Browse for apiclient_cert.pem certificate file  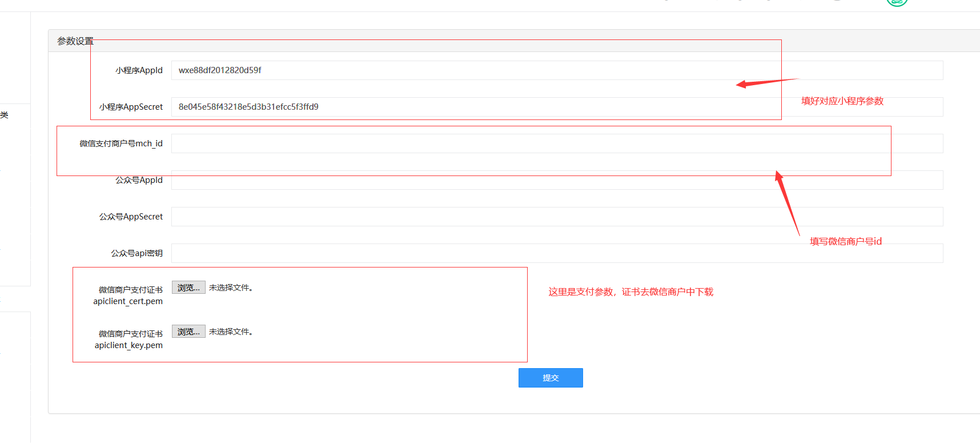click(x=188, y=288)
